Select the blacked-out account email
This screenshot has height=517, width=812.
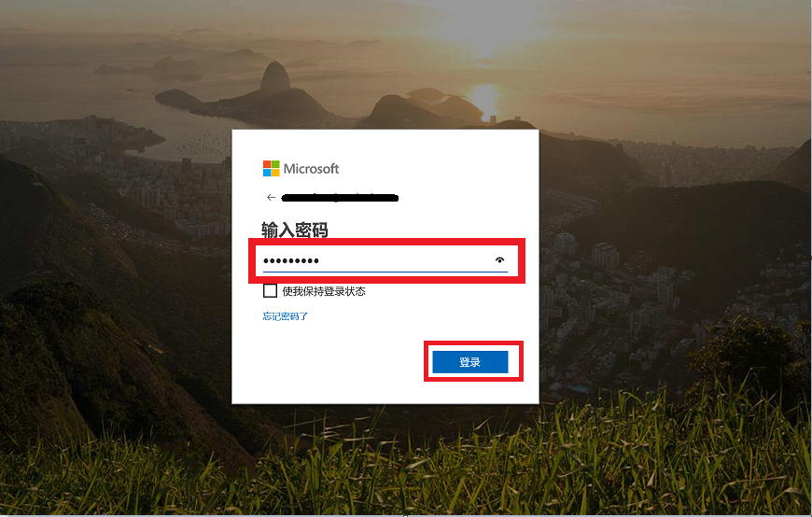tap(340, 197)
